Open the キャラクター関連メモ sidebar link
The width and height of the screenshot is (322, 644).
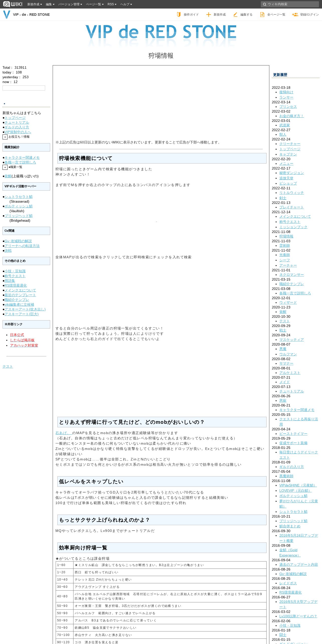click(22, 157)
